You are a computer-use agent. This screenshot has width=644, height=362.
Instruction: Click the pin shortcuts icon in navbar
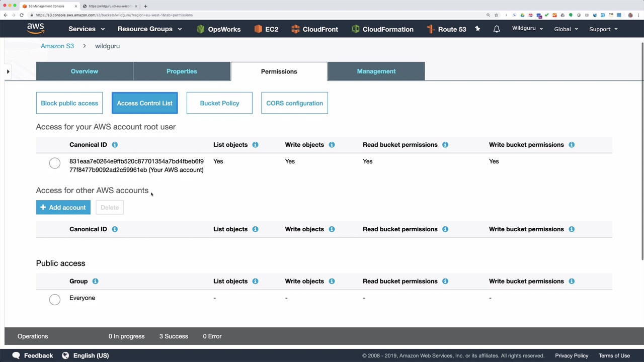pos(477,29)
